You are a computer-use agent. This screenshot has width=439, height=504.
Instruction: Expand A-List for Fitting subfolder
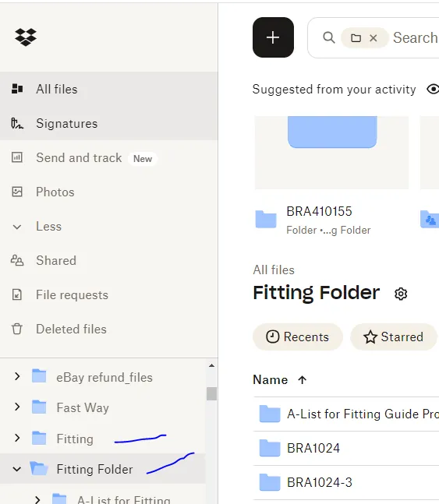[37, 500]
